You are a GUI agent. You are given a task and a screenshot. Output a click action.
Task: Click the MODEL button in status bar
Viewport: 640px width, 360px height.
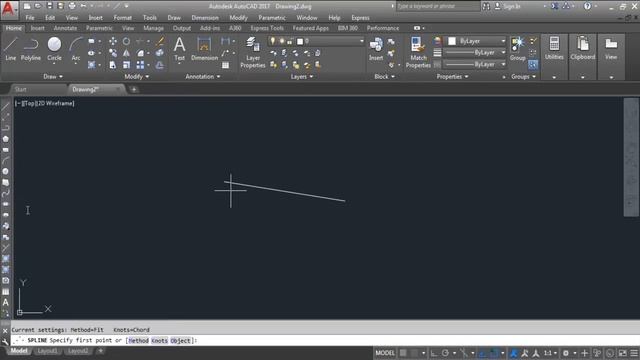(x=385, y=353)
